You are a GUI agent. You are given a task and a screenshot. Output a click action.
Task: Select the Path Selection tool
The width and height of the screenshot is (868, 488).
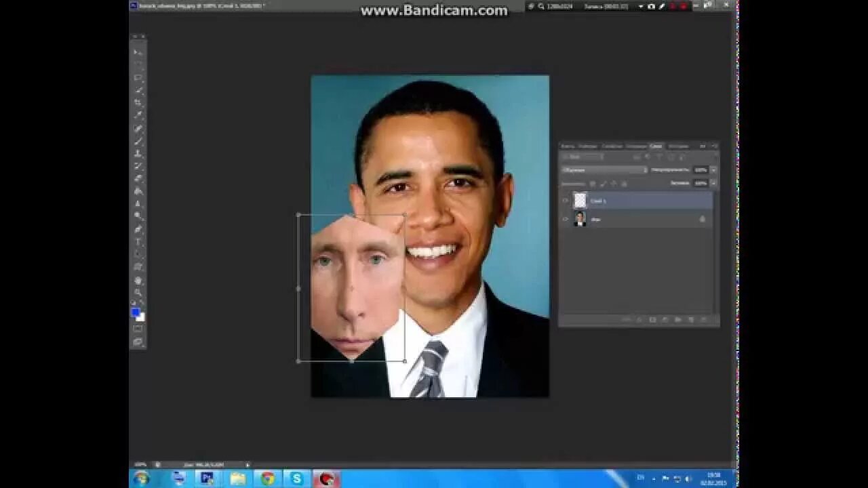(x=138, y=254)
